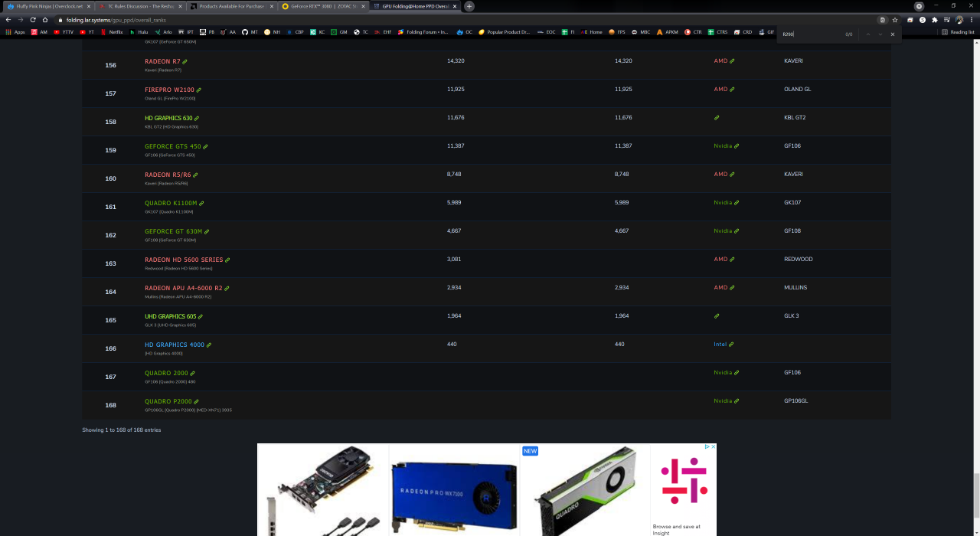Click the link icon beside AMD in FIREPRO row
980x536 pixels.
point(732,90)
